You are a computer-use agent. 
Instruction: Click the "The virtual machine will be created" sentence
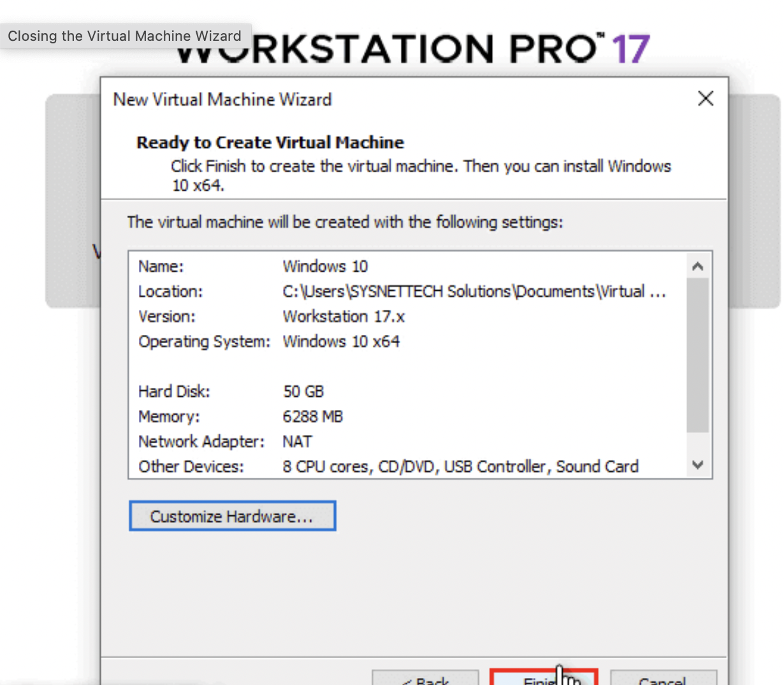click(345, 222)
